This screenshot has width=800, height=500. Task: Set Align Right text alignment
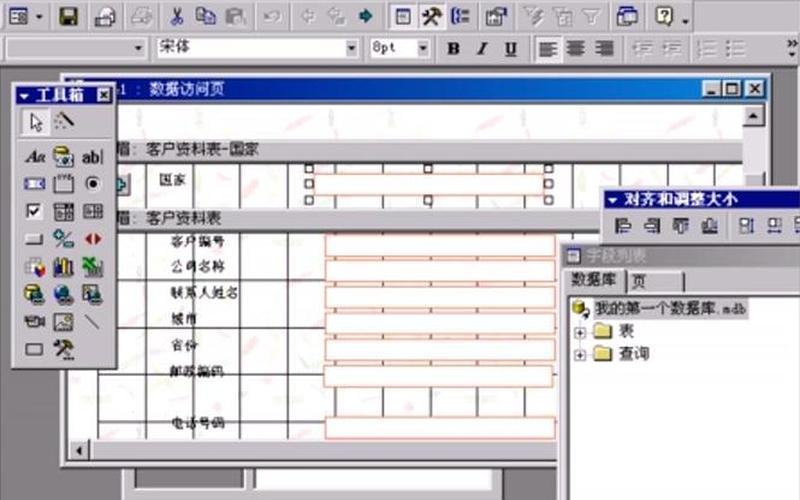click(605, 48)
